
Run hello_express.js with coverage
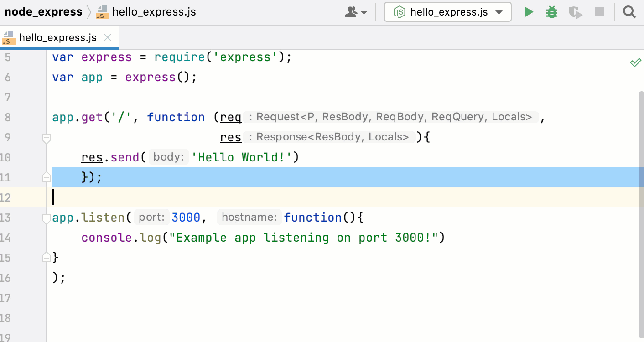pos(575,12)
